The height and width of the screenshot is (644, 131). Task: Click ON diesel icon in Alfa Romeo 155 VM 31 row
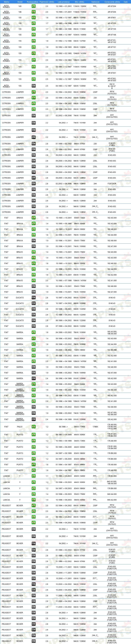(x=34, y=86)
